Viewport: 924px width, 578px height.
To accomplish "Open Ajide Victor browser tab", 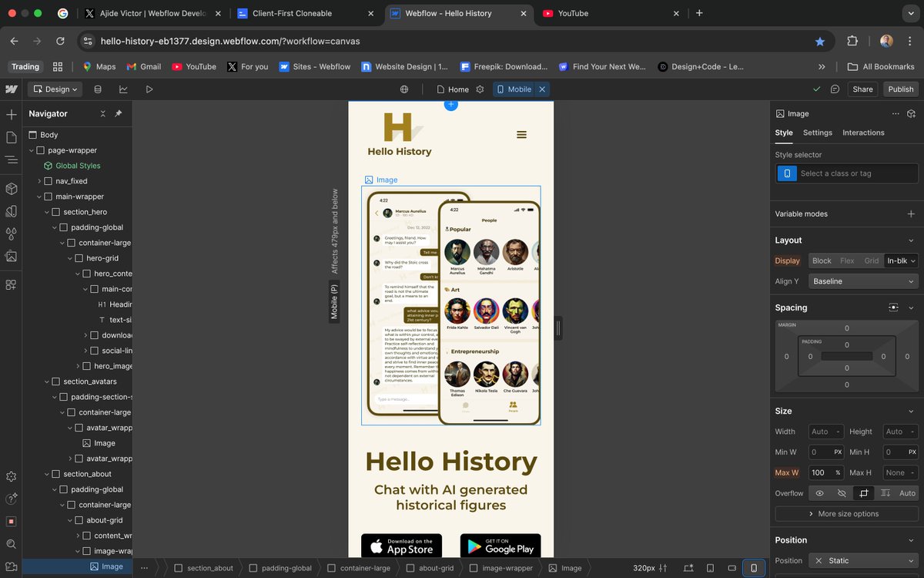I will click(152, 13).
